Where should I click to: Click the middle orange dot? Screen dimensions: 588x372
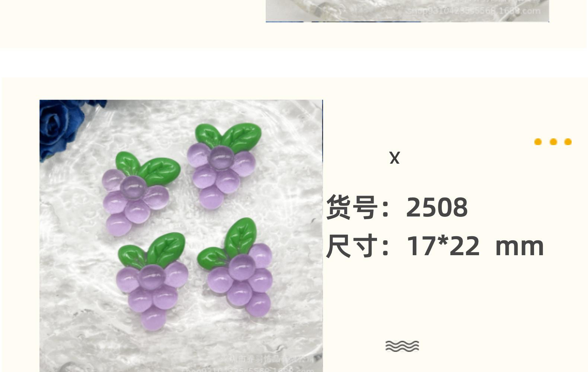[x=553, y=142]
